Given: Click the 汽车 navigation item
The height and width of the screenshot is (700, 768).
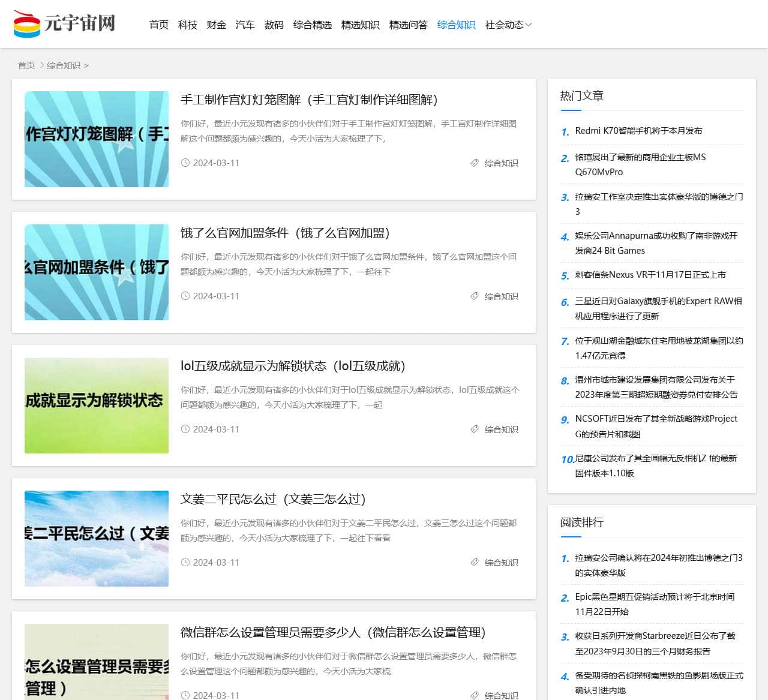Looking at the screenshot, I should (x=245, y=25).
